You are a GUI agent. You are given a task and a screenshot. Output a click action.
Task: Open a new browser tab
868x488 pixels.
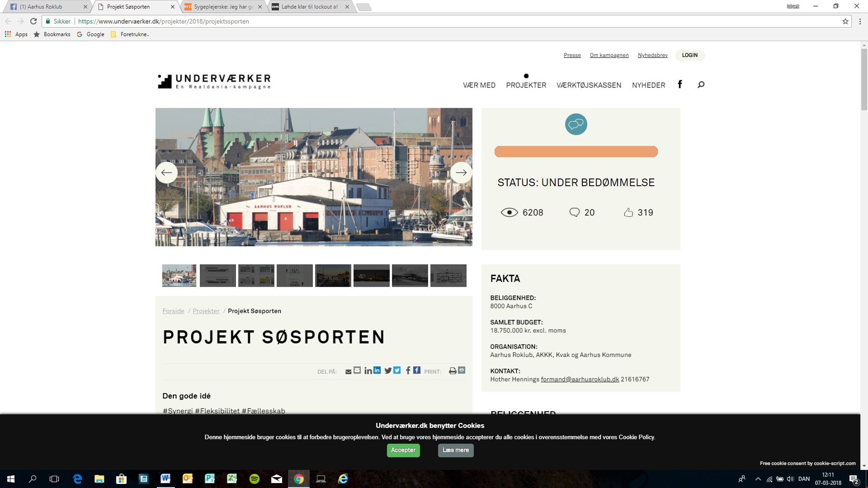[364, 7]
